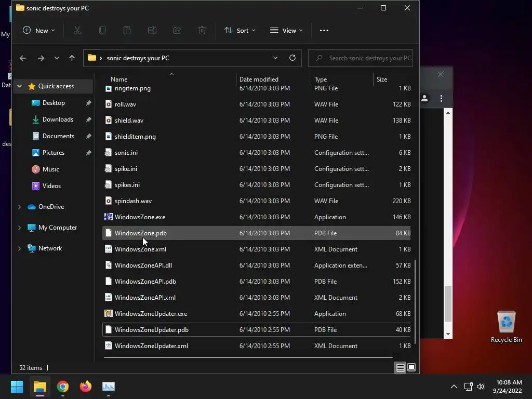Screen dimensions: 532x399
Task: Open File Explorer from the taskbar
Action: [39, 387]
